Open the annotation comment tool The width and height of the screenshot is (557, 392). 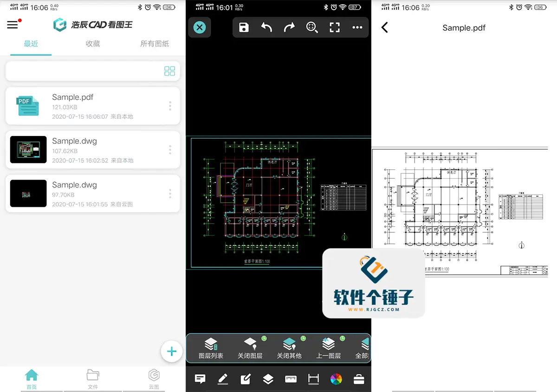click(200, 379)
